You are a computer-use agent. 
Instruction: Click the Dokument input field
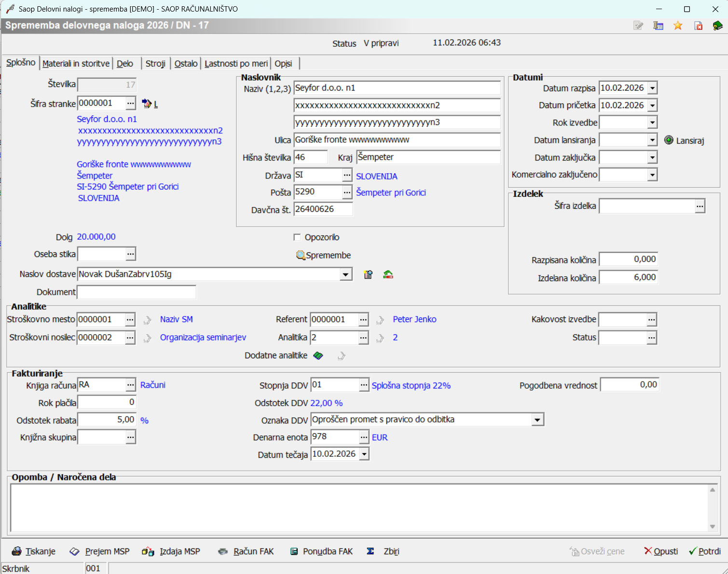point(137,292)
